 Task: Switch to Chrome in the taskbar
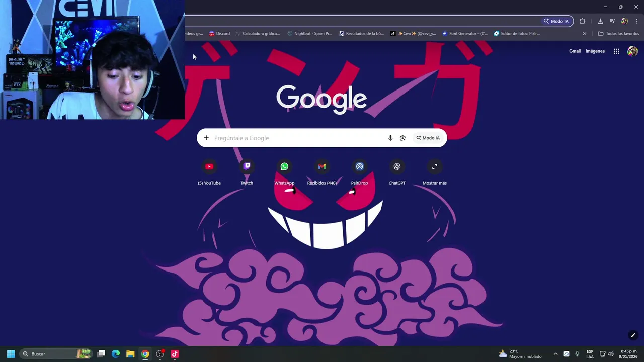(145, 354)
